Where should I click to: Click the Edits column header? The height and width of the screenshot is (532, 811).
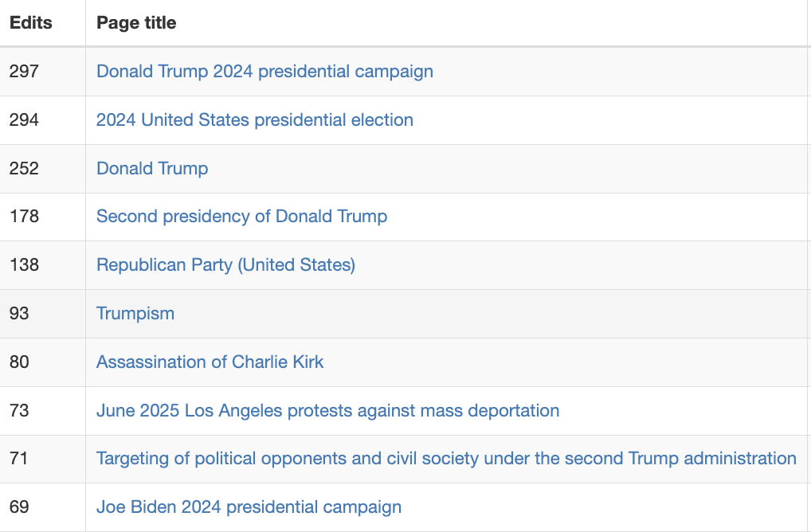click(31, 23)
